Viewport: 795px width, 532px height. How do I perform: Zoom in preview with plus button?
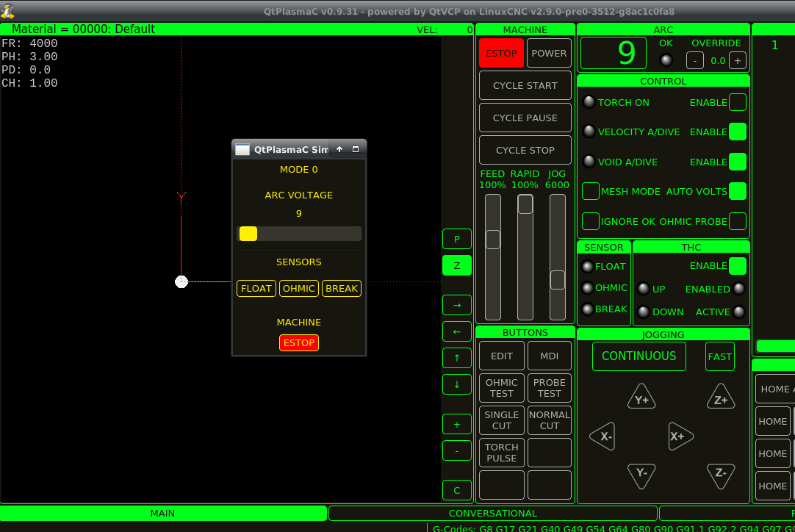[457, 425]
